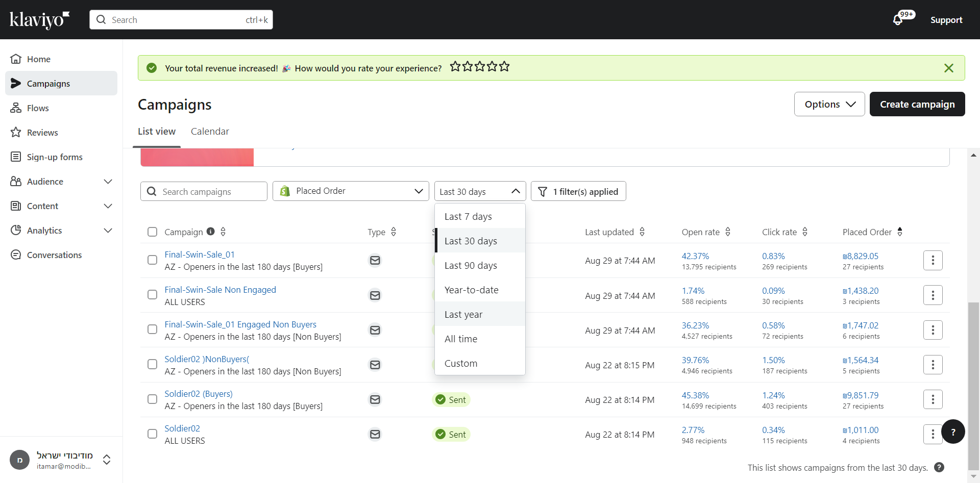This screenshot has width=980, height=483.
Task: Tick the select-all Campaign checkbox
Action: pyautogui.click(x=152, y=232)
